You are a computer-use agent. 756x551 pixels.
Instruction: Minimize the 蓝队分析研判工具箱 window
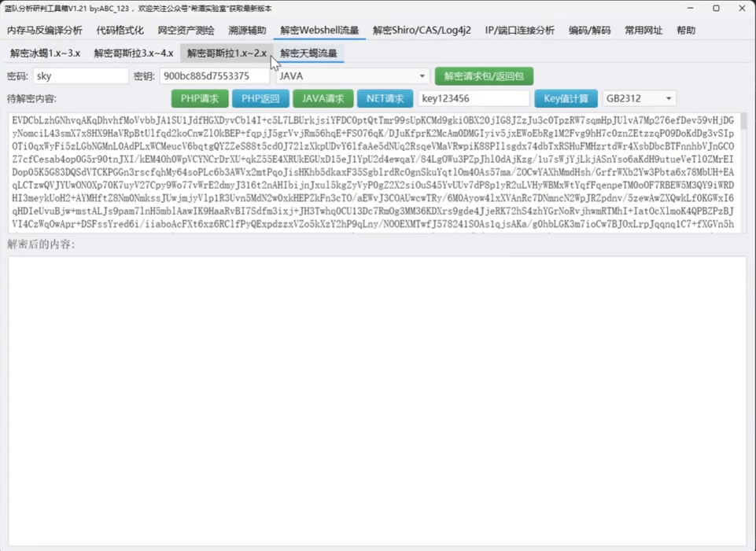coord(691,8)
